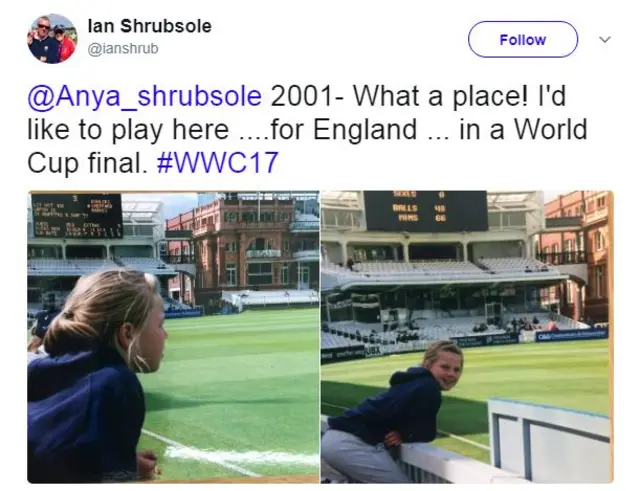This screenshot has height=491, width=640.
Task: Click the scoreboard showing BALLS in right photo
Action: pos(426,211)
